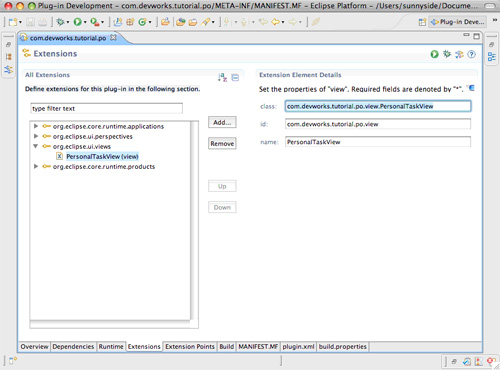Expand the org.eclipse.ui.perspectives node

pyautogui.click(x=36, y=136)
